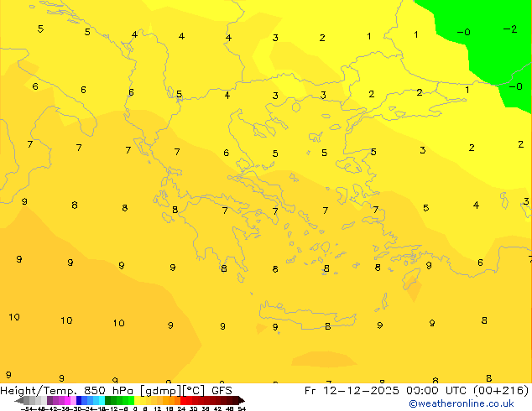Click the 'GFS' model label
The image size is (532, 411).
pyautogui.click(x=222, y=390)
